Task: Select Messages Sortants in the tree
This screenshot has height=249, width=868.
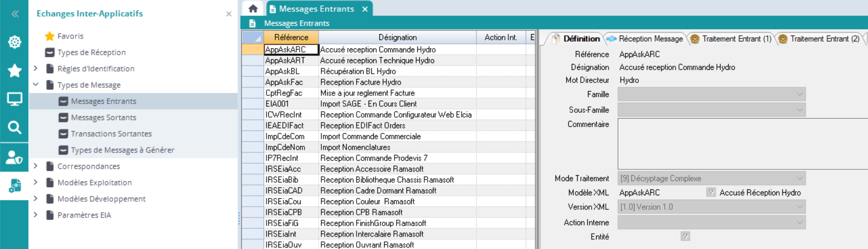Action: (x=103, y=117)
